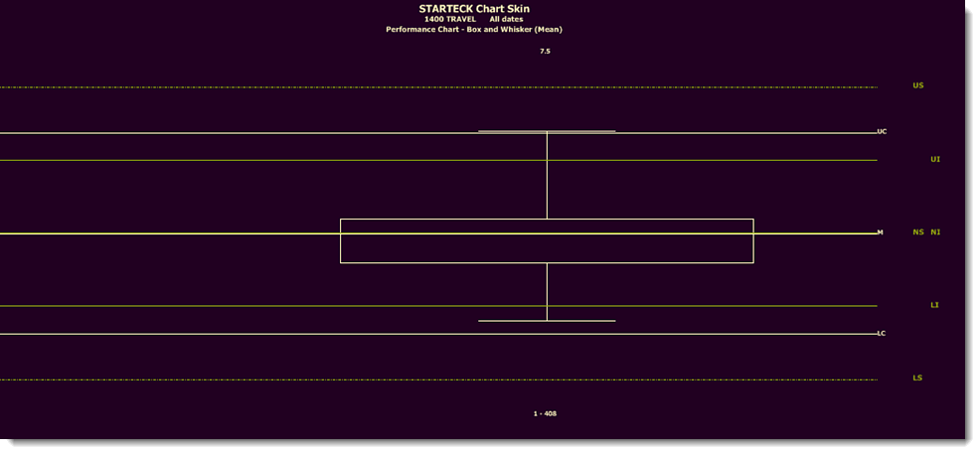
Task: Click the LC lower control label
Action: [x=882, y=333]
